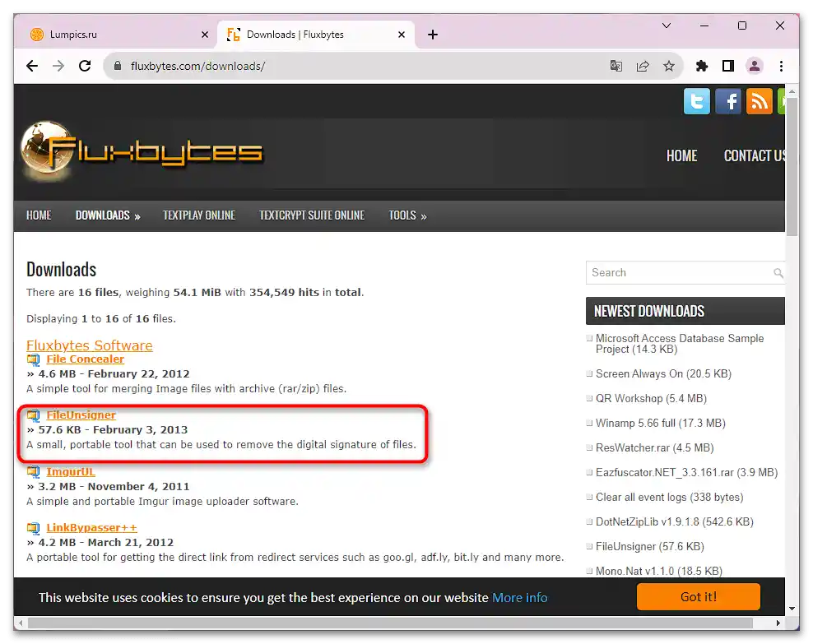This screenshot has height=644, width=813.
Task: Open QR Workshop sidebar link
Action: tap(651, 398)
